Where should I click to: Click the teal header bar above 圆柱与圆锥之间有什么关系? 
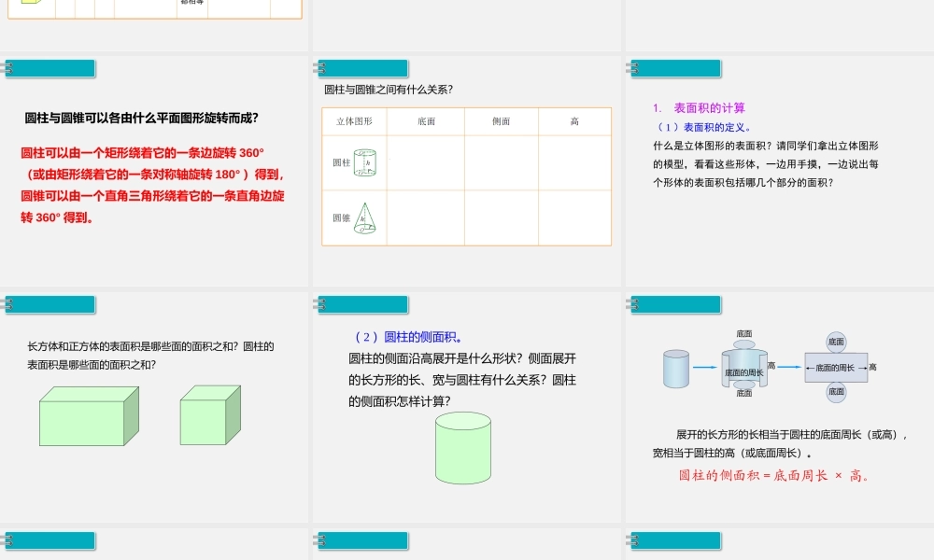363,68
